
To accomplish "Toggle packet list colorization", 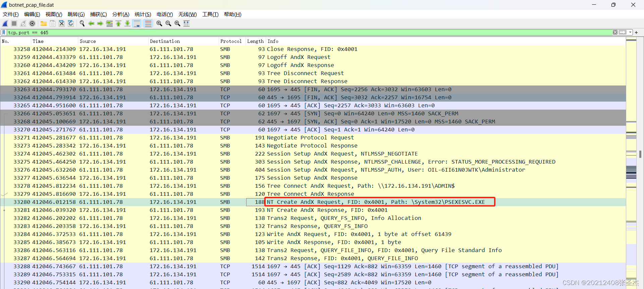I will 148,23.
